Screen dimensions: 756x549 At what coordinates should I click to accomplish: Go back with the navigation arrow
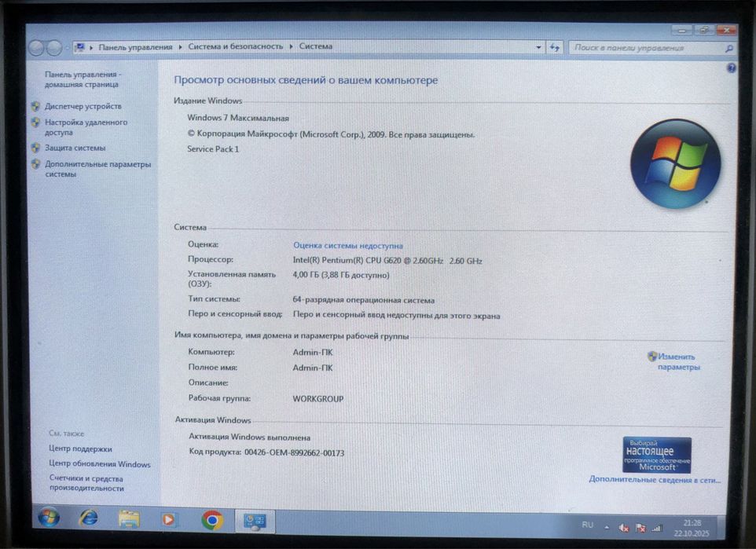(x=37, y=48)
